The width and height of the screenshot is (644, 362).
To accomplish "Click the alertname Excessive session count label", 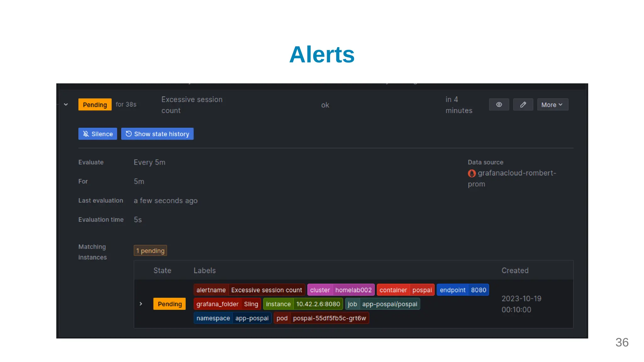I will [249, 290].
